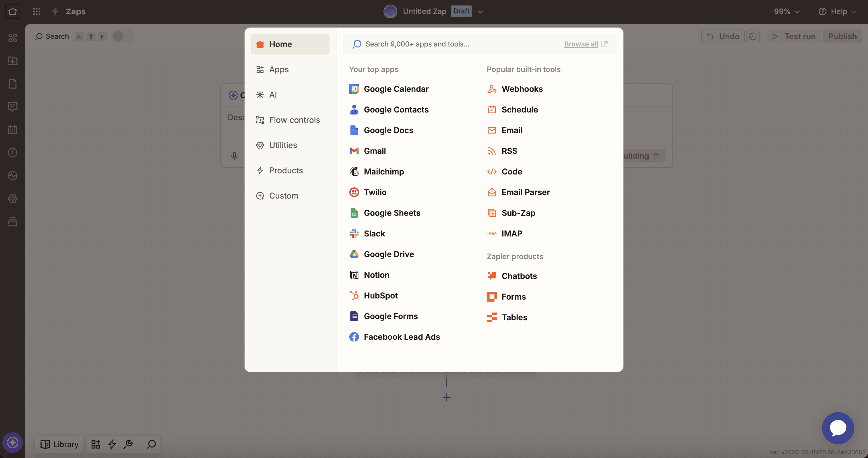Open the 99% zoom level dropdown

coord(786,11)
